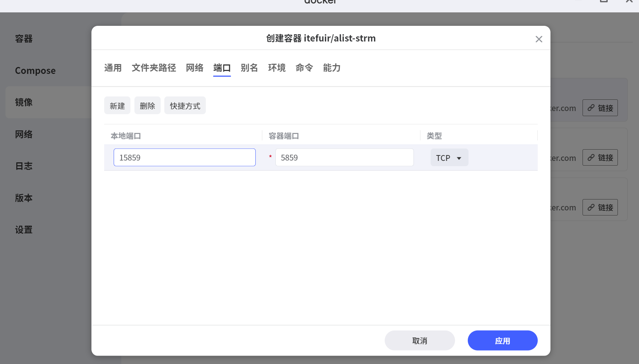Open the 网络 tab in dialog
The image size is (639, 364).
(195, 68)
